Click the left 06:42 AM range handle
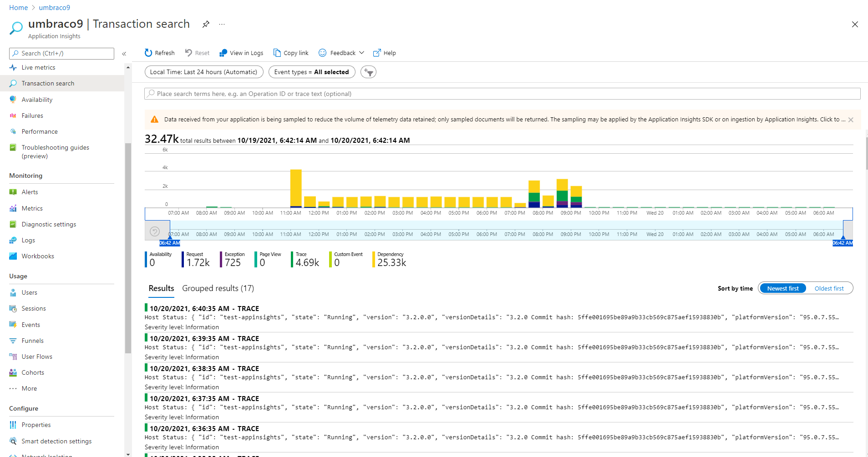Image resolution: width=868 pixels, height=457 pixels. (x=170, y=243)
